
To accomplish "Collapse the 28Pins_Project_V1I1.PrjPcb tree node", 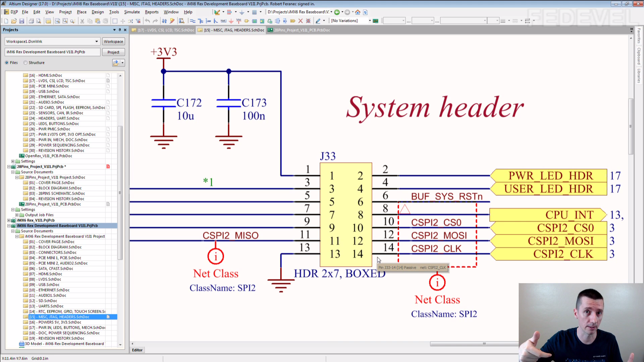I will pos(9,167).
